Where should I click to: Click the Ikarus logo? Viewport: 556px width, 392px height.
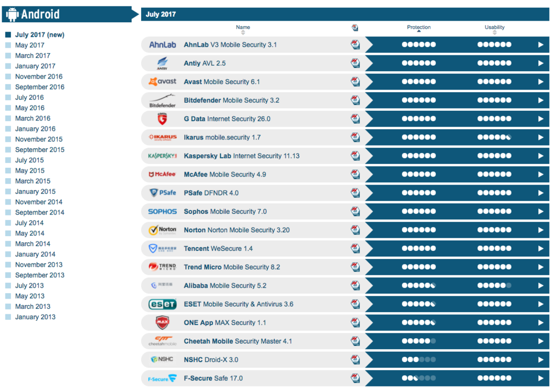[x=162, y=137]
